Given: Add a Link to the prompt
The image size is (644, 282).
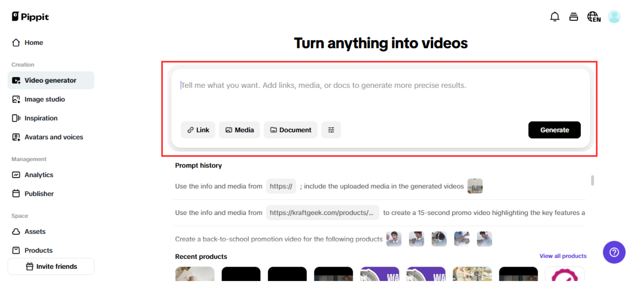Looking at the screenshot, I should 198,130.
